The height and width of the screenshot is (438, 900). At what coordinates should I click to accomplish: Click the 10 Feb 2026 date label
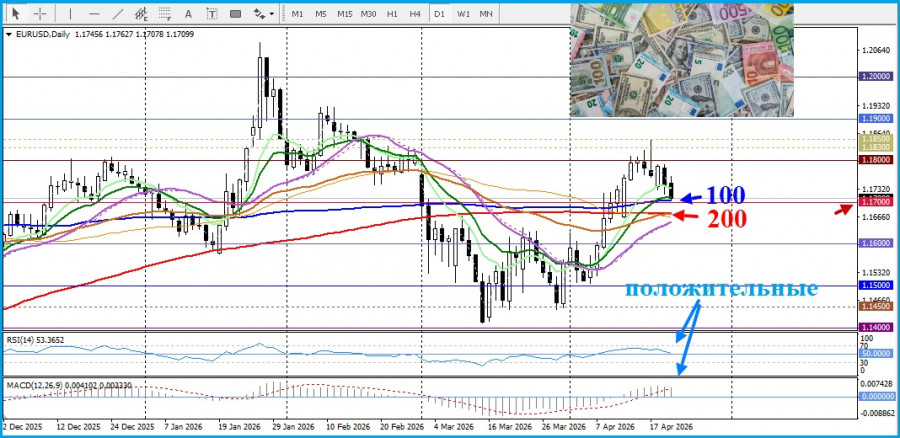tap(350, 427)
